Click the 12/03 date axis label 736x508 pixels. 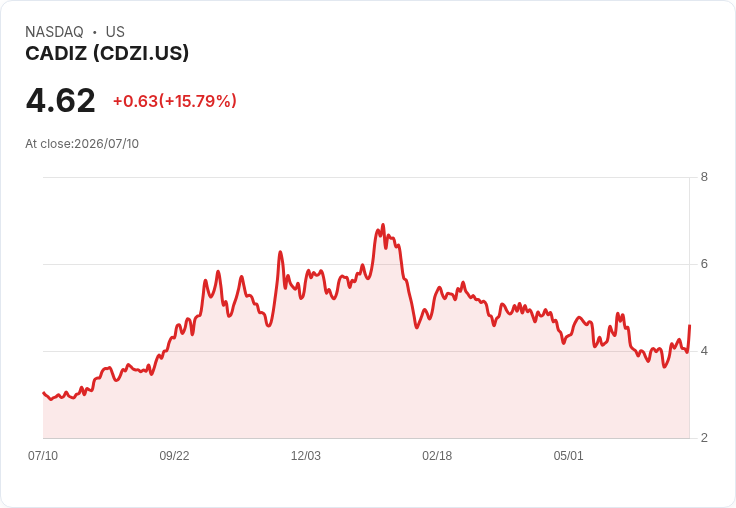tap(306, 456)
